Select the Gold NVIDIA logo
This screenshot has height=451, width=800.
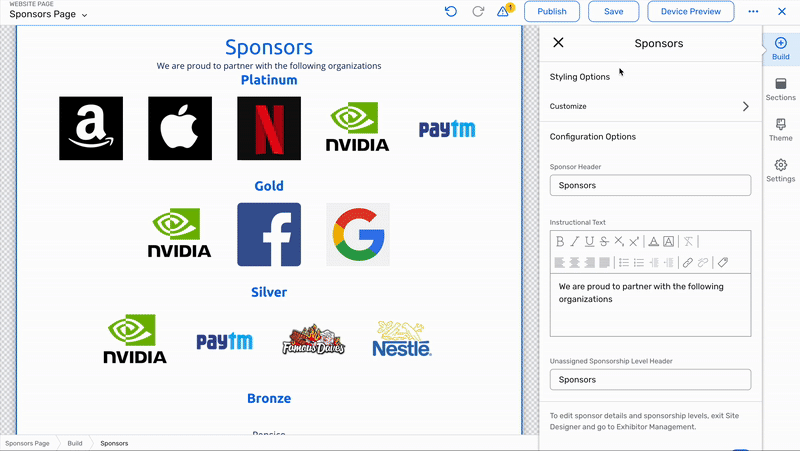pyautogui.click(x=180, y=233)
